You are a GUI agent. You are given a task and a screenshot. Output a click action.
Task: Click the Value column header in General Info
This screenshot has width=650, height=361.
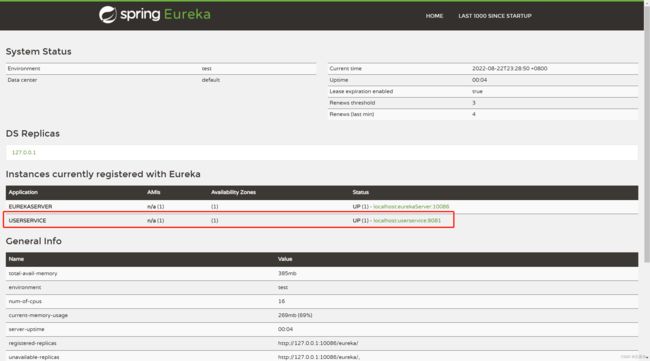coord(285,259)
